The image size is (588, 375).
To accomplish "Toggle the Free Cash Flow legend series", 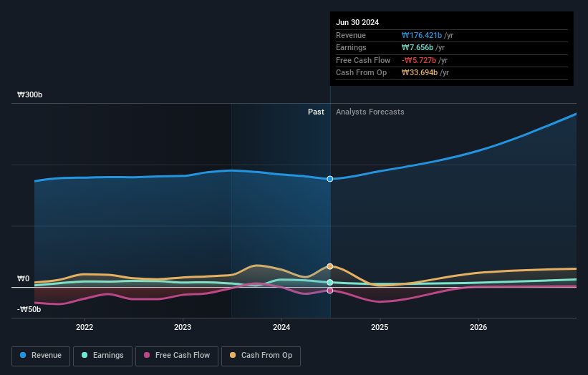I will click(177, 356).
